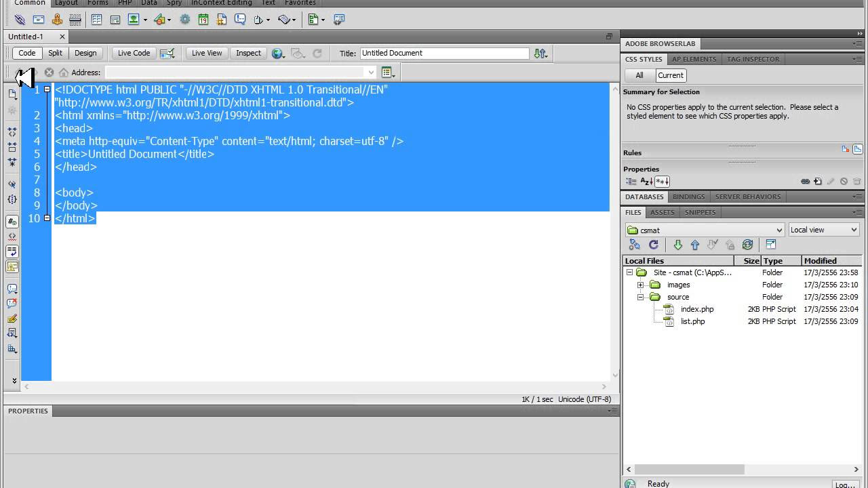The width and height of the screenshot is (868, 488).
Task: Click the Select Parent Tag icon
Action: (x=12, y=184)
